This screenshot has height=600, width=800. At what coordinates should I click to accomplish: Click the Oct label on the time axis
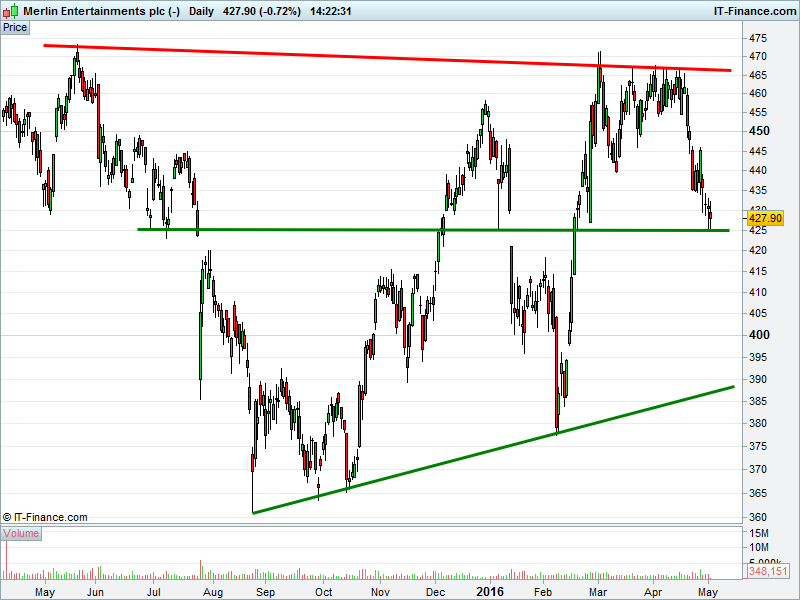pyautogui.click(x=323, y=592)
